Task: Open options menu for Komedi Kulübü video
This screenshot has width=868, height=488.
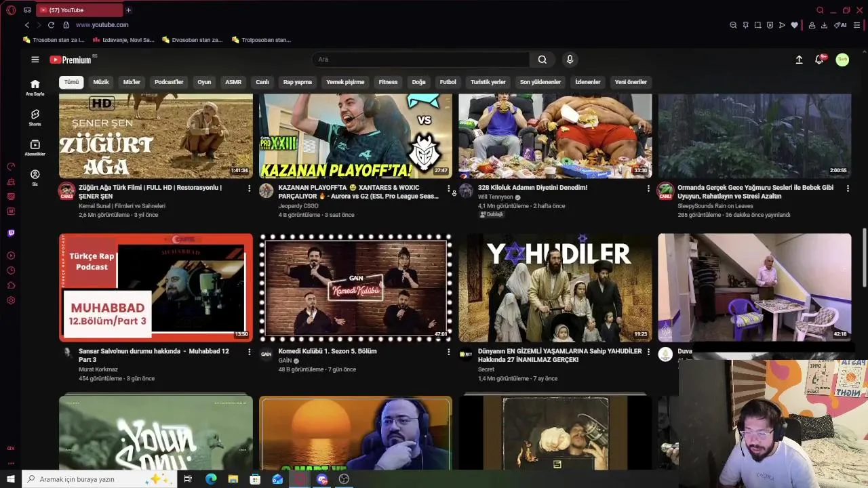Action: click(x=448, y=352)
